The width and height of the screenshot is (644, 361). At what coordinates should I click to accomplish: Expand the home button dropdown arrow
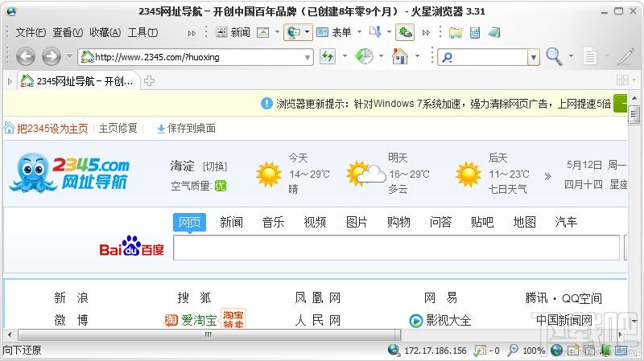(x=417, y=55)
